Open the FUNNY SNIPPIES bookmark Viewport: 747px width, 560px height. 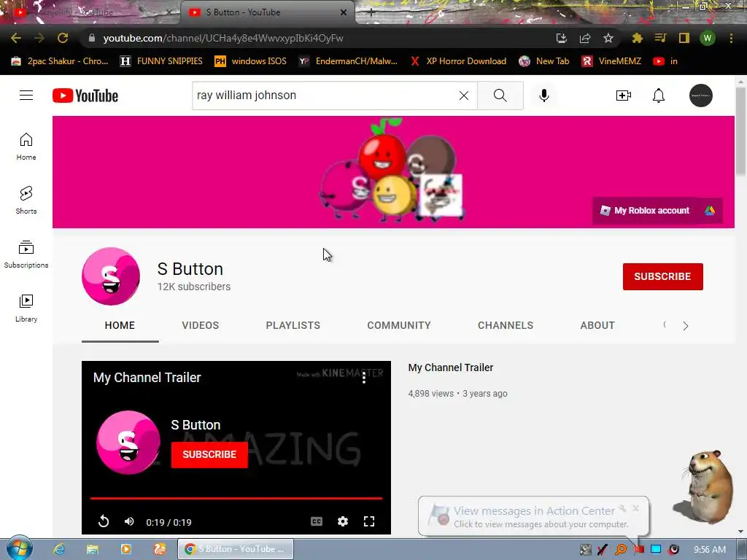pos(161,61)
